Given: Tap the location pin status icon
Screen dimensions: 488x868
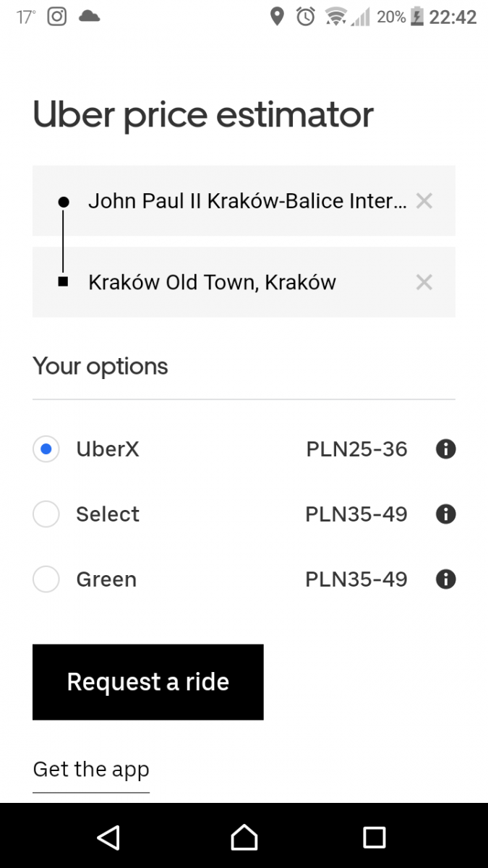Looking at the screenshot, I should click(x=277, y=17).
